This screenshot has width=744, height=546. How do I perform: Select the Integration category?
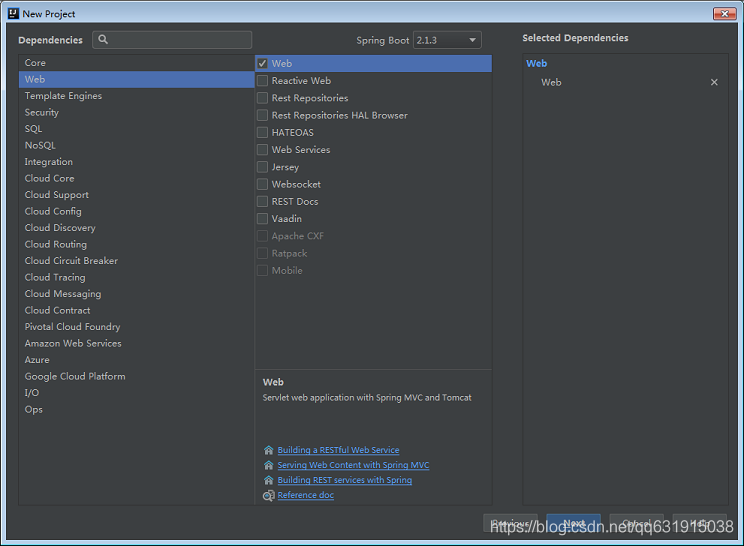click(136, 162)
